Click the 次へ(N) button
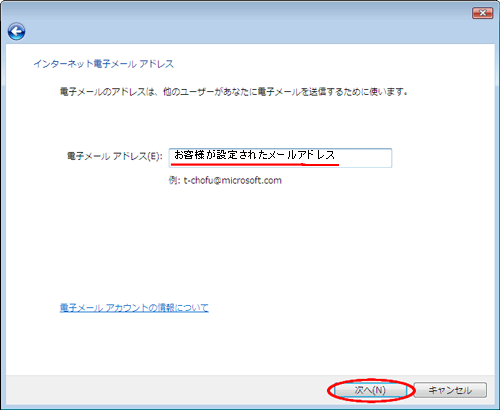This screenshot has width=500, height=410. 370,390
